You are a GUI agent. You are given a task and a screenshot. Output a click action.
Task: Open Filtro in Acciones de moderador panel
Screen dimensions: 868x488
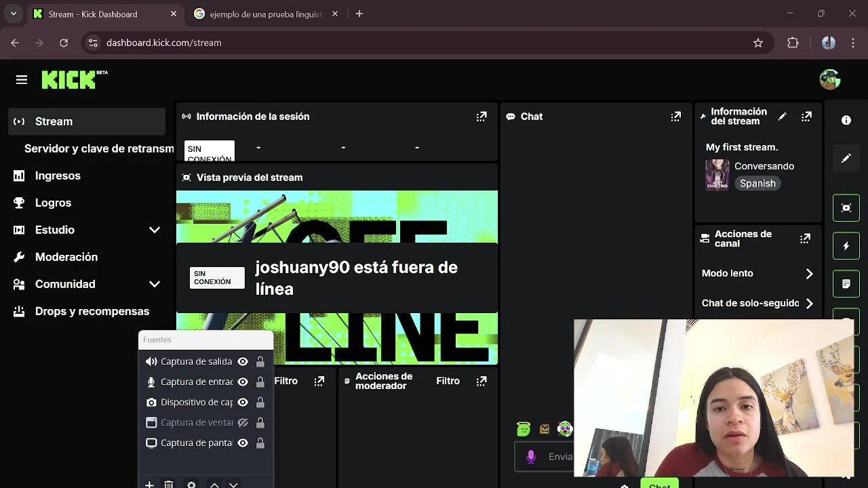pos(448,381)
